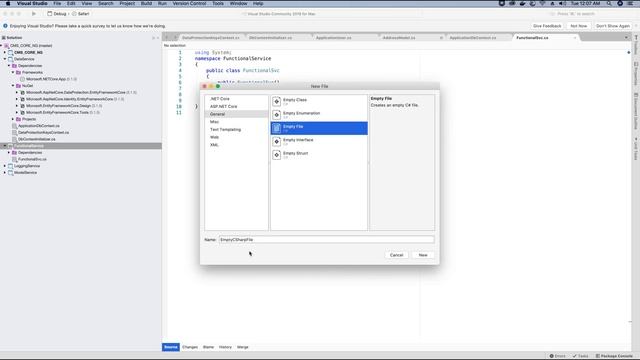
Task: Expand the Projects folder under DataService
Action: pyautogui.click(x=13, y=119)
